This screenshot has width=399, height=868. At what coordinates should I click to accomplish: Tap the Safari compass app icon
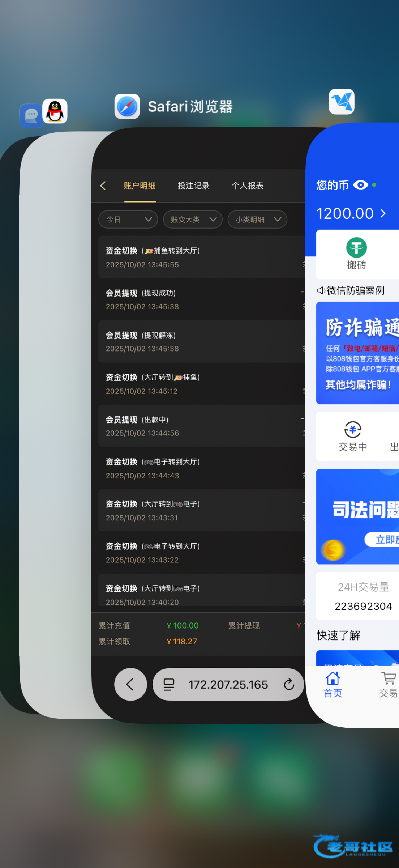click(127, 106)
